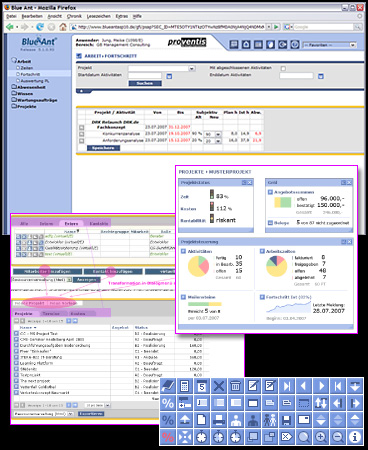
Task: Click the Firefox URL address field
Action: 171,27
